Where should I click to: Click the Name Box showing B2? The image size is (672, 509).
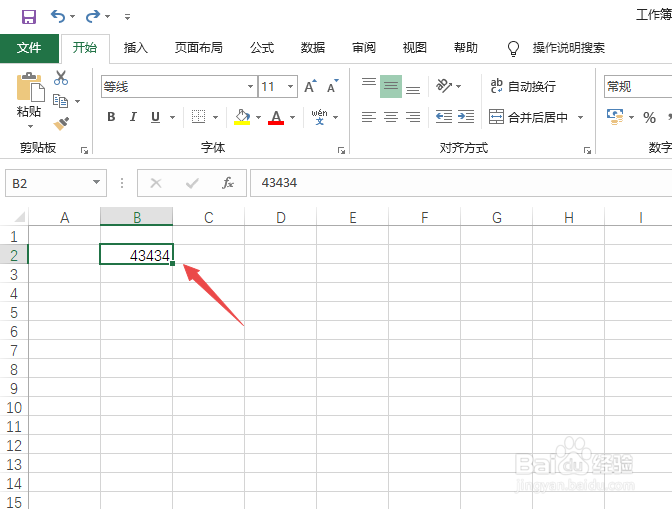56,183
